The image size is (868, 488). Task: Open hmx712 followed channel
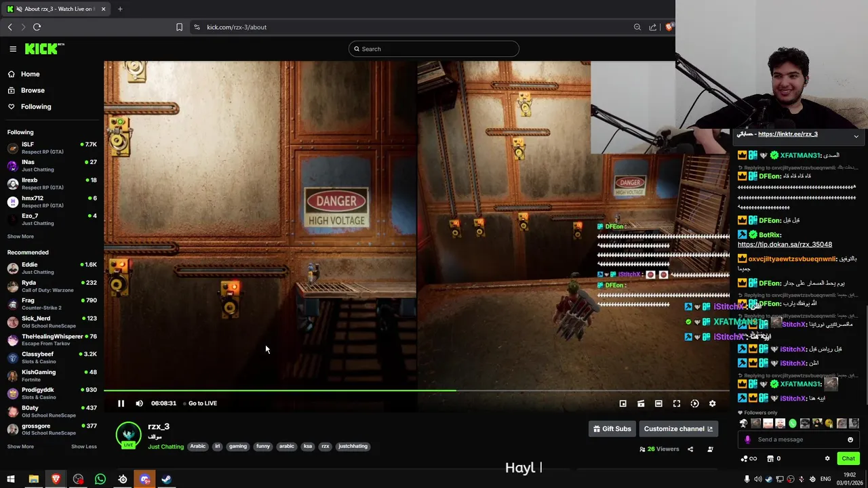pyautogui.click(x=52, y=201)
